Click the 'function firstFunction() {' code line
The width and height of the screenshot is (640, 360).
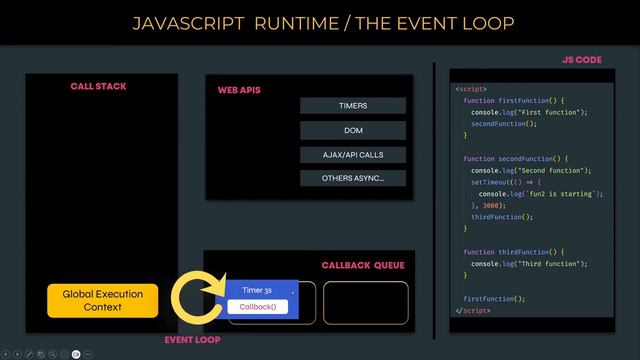click(x=514, y=100)
